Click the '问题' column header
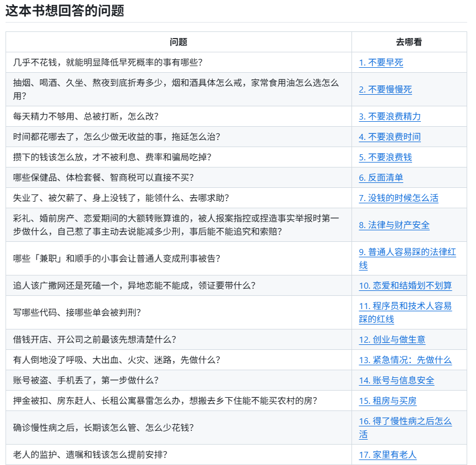Image resolution: width=476 pixels, height=465 pixels. (x=178, y=42)
